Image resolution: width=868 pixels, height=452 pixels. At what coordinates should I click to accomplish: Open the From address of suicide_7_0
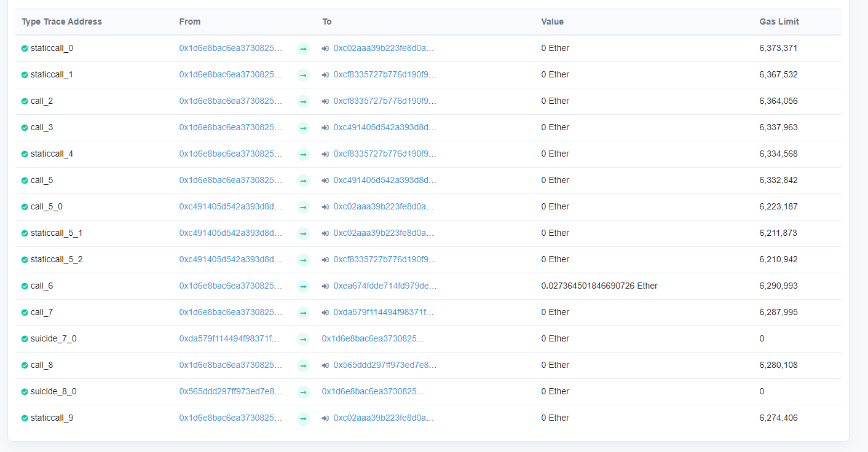click(x=229, y=338)
